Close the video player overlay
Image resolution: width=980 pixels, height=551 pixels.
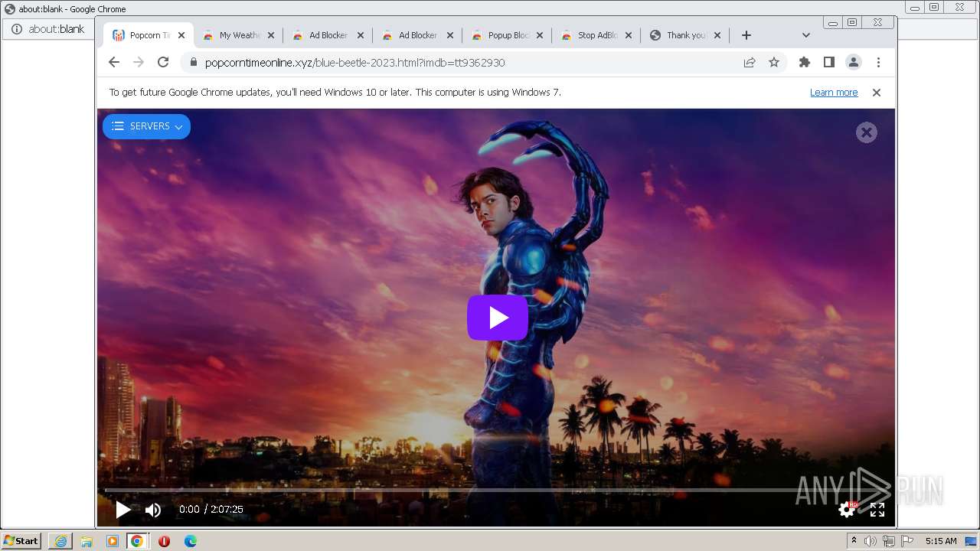(x=866, y=132)
